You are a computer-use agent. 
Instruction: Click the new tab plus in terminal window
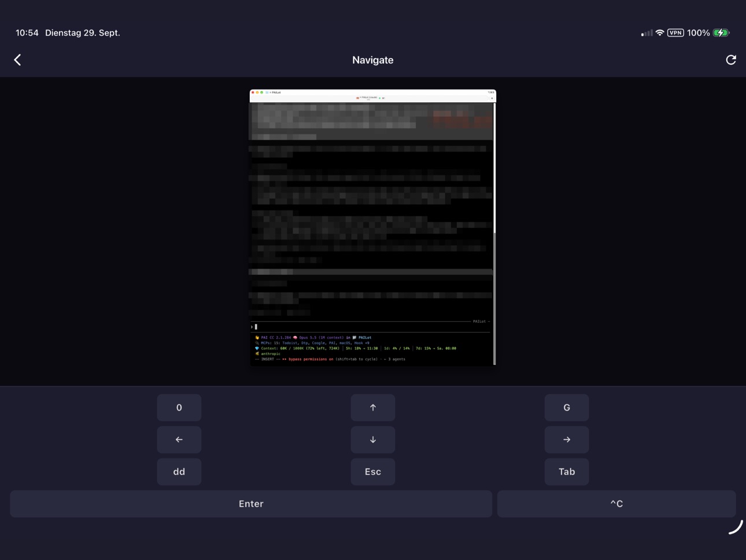coord(492,98)
